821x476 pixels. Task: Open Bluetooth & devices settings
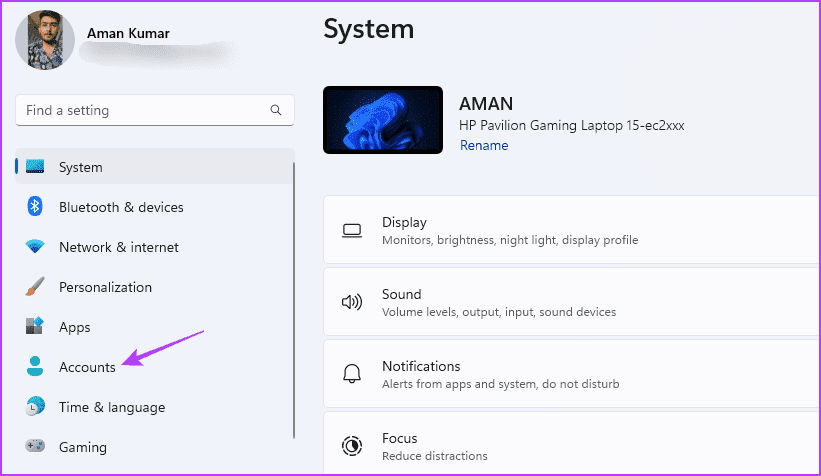click(x=155, y=207)
